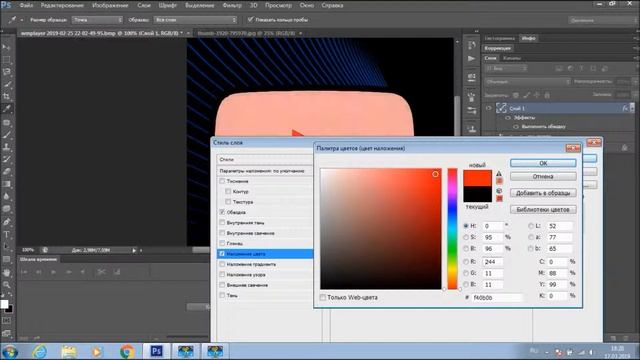
Task: Open the Образец layers dropdown in options bar
Action: (x=195, y=20)
